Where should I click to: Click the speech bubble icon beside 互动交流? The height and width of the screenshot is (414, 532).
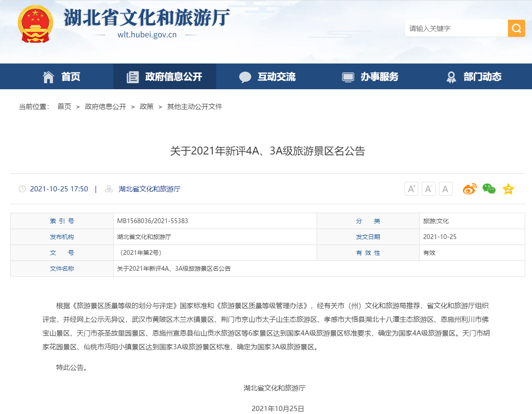point(245,76)
